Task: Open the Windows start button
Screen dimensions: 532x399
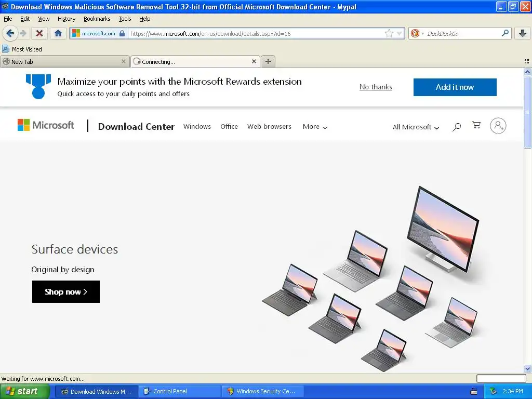Action: coord(24,391)
